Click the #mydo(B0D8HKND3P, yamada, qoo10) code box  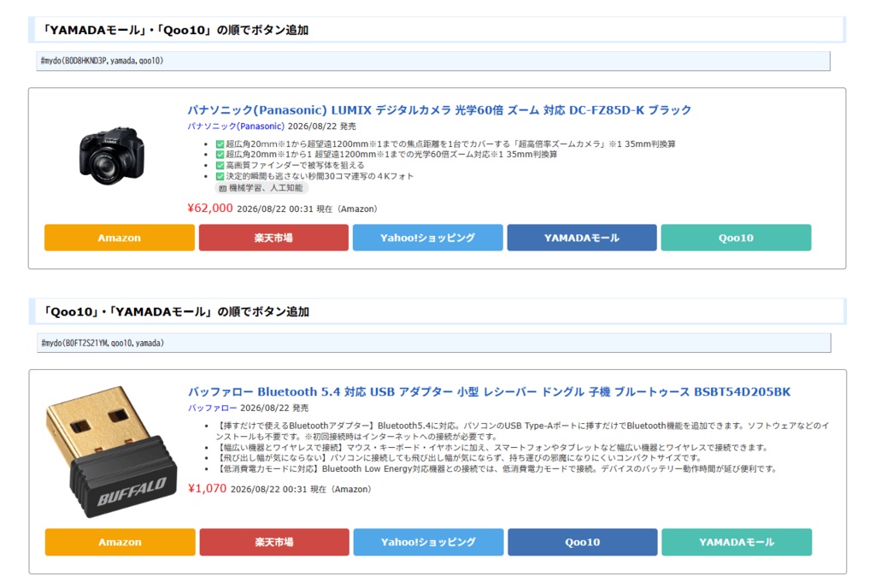click(x=433, y=61)
